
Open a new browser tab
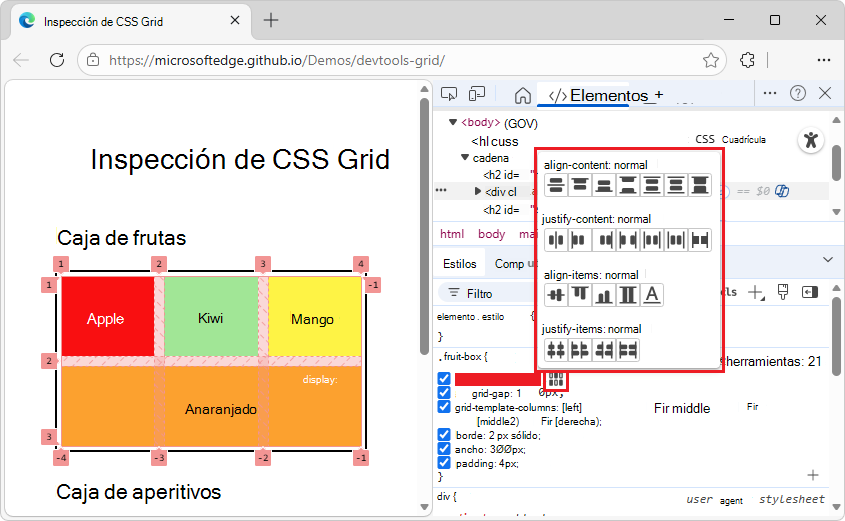click(x=271, y=20)
